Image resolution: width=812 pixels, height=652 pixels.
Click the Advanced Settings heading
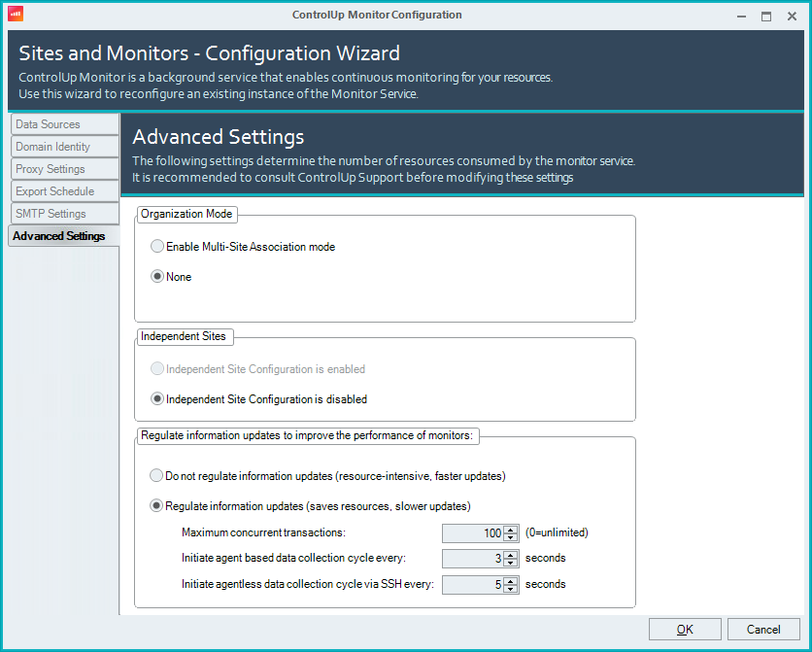click(218, 137)
